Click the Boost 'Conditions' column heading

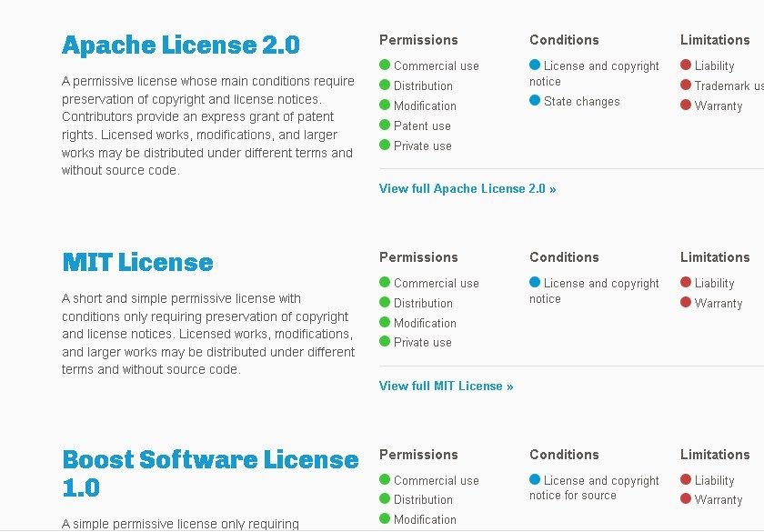564,455
